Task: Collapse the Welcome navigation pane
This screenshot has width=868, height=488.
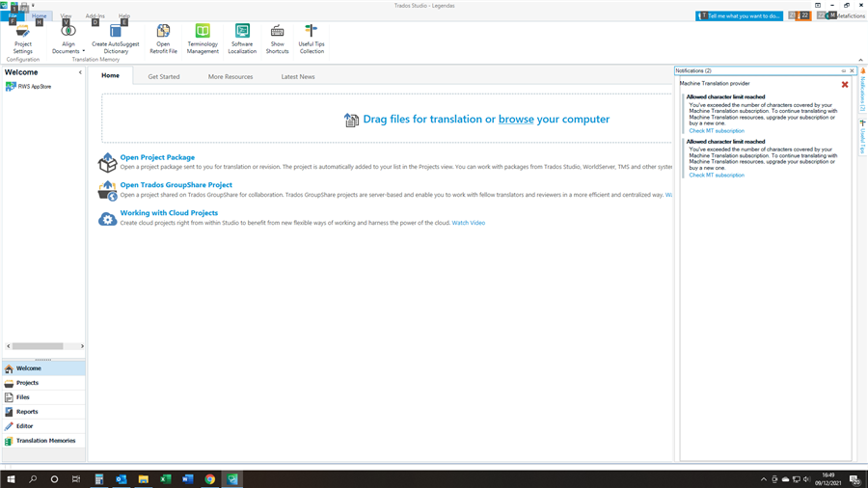Action: (x=80, y=72)
